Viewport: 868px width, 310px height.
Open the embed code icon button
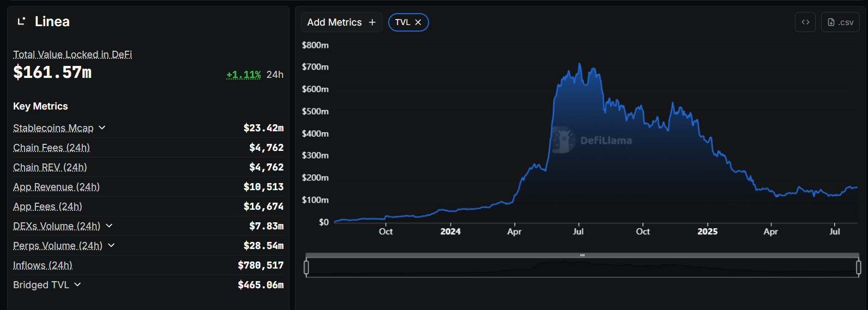(805, 22)
